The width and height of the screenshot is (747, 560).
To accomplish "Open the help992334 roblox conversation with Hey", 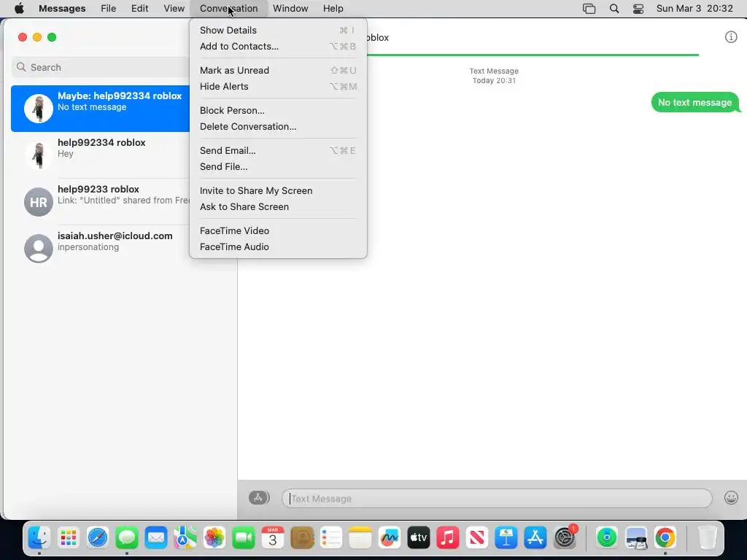I will tap(101, 155).
